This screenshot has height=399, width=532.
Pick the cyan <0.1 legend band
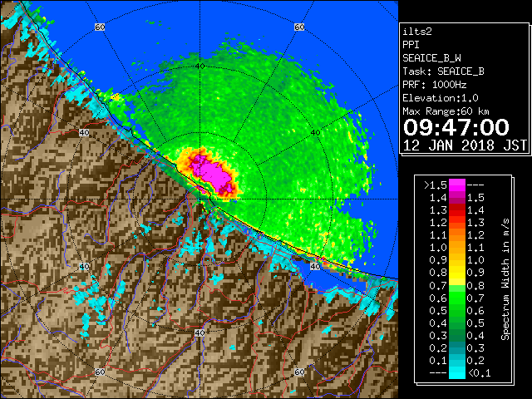(x=456, y=373)
